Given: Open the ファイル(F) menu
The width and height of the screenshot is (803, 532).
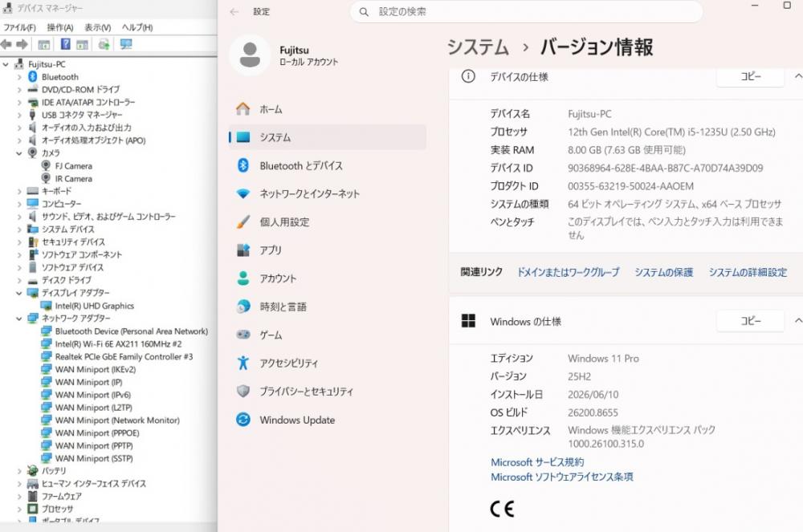Looking at the screenshot, I should click(x=19, y=27).
